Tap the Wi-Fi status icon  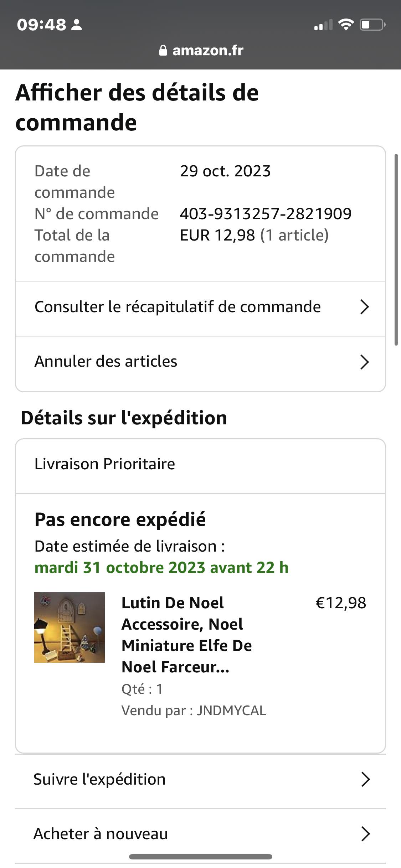point(345,25)
